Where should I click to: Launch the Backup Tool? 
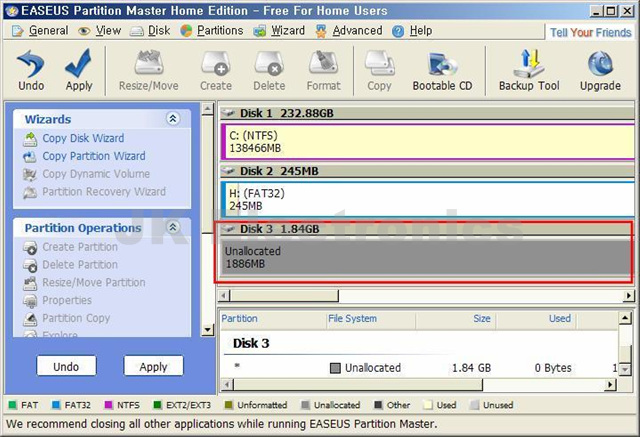coord(529,70)
